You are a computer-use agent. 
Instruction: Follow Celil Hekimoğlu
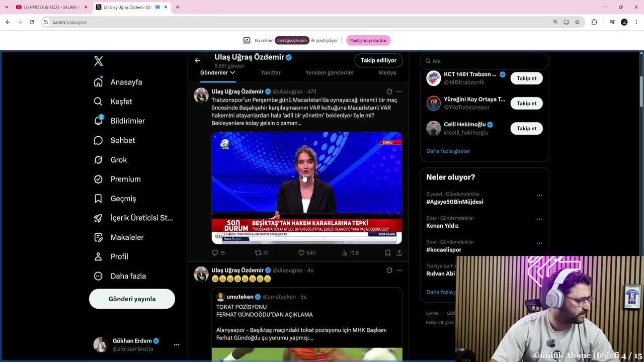coord(527,129)
